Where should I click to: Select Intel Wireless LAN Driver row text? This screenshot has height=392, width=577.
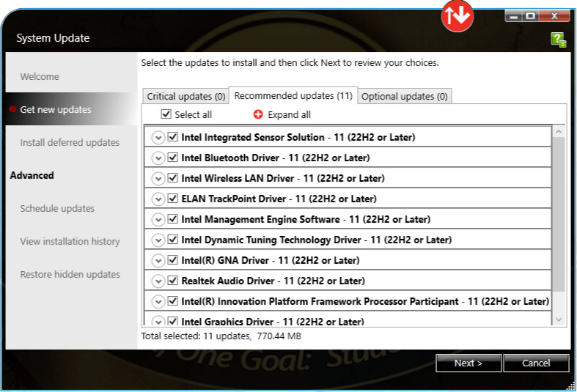click(283, 178)
